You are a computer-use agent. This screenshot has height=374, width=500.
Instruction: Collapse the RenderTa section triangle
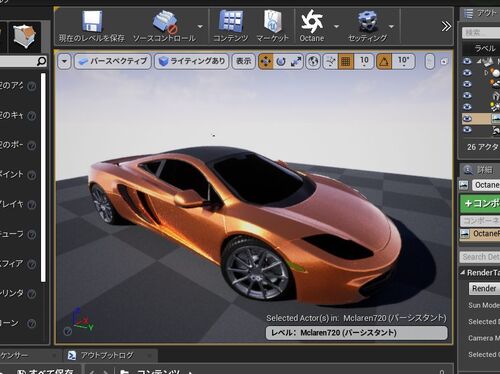[463, 273]
